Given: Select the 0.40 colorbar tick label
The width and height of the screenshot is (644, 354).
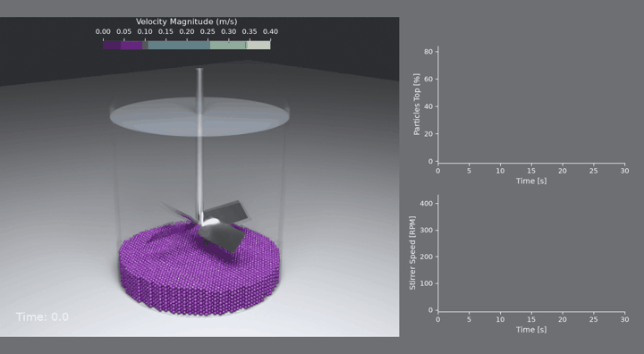Looking at the screenshot, I should click(270, 31).
